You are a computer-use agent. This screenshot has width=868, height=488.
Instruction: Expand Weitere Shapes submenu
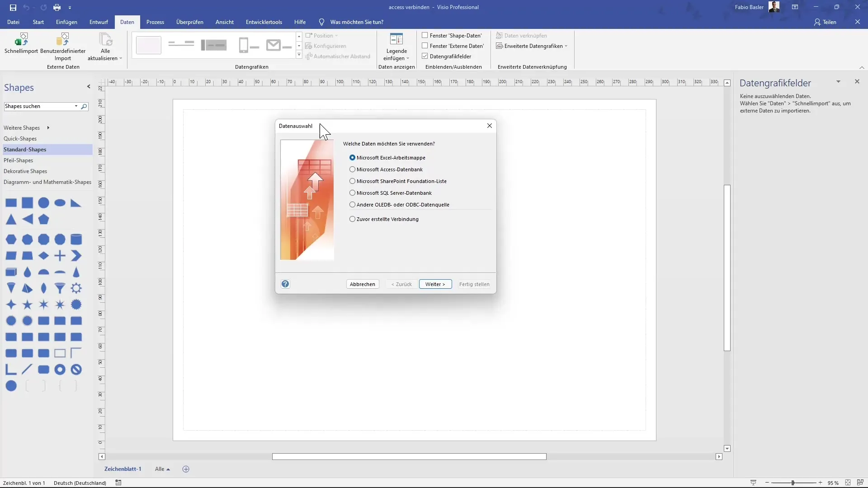[x=48, y=128]
